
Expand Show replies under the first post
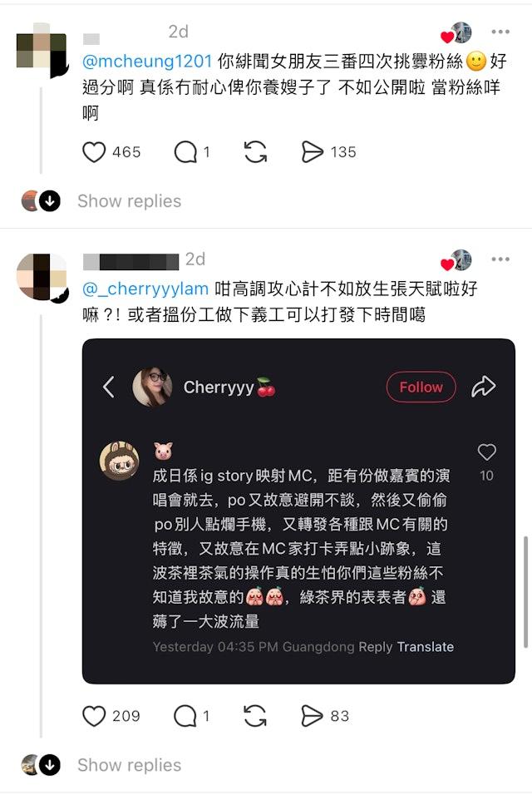click(x=129, y=201)
